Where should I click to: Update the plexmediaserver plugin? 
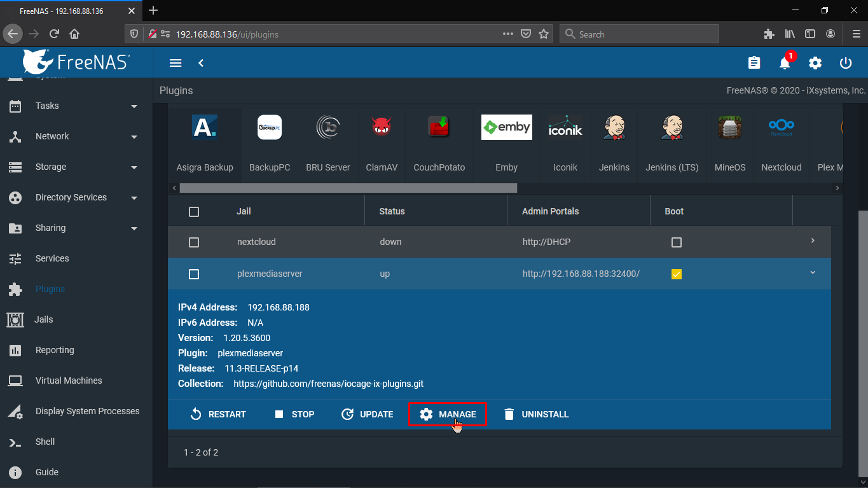pos(368,414)
